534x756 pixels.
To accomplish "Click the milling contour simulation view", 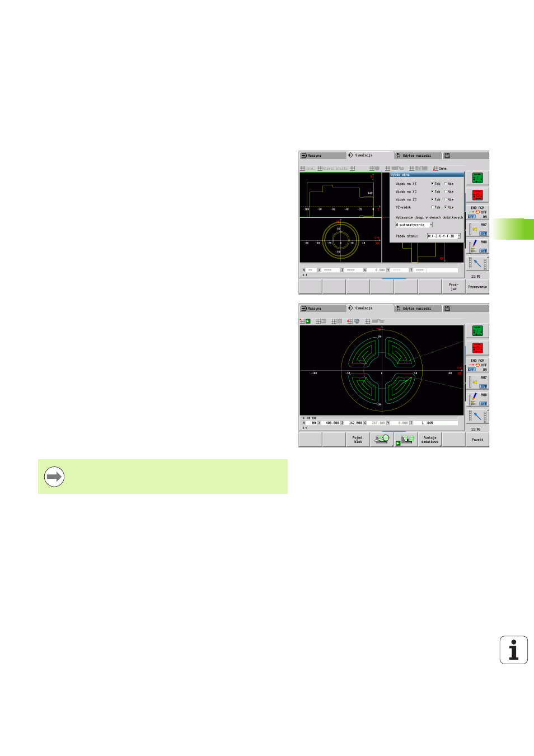I will click(382, 370).
